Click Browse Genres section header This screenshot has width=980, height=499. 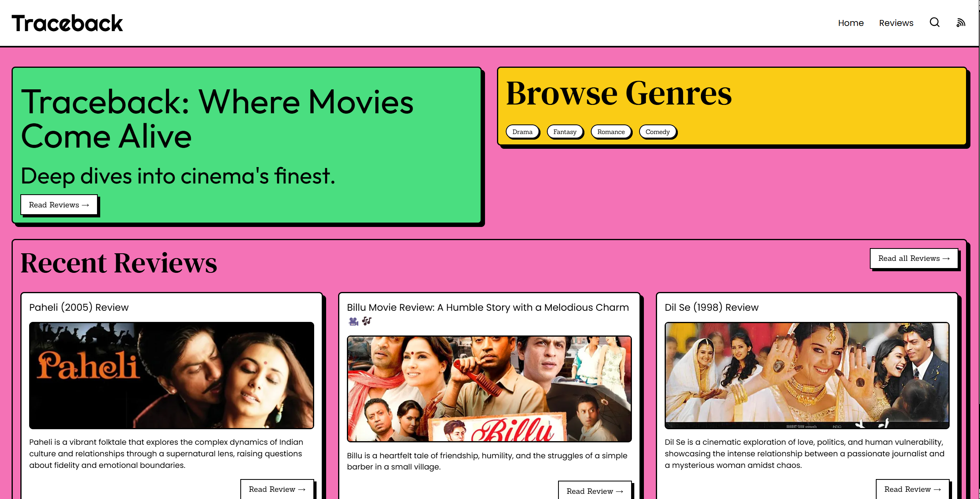pyautogui.click(x=618, y=94)
